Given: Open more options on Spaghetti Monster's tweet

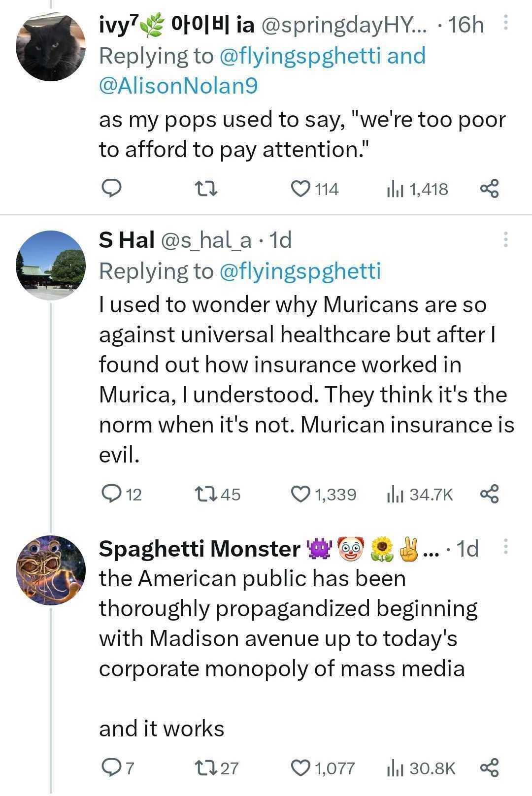Looking at the screenshot, I should pos(505,546).
